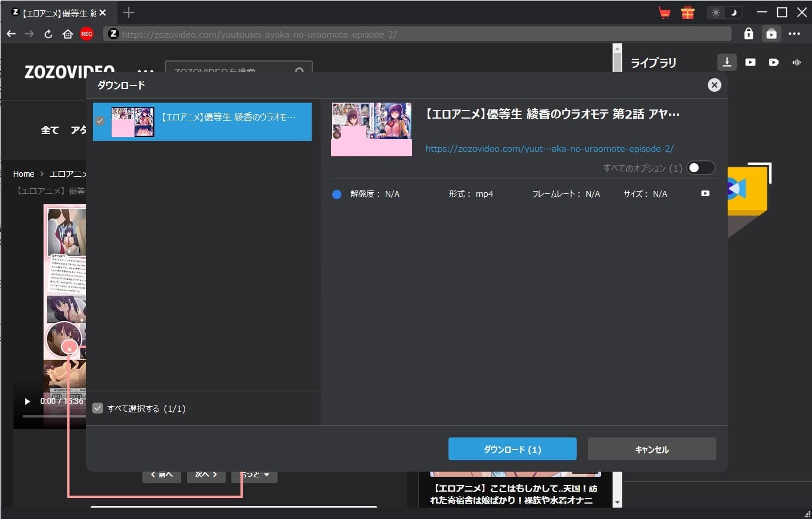Open the 全て menu on the site
Image resolution: width=812 pixels, height=519 pixels.
(x=50, y=130)
